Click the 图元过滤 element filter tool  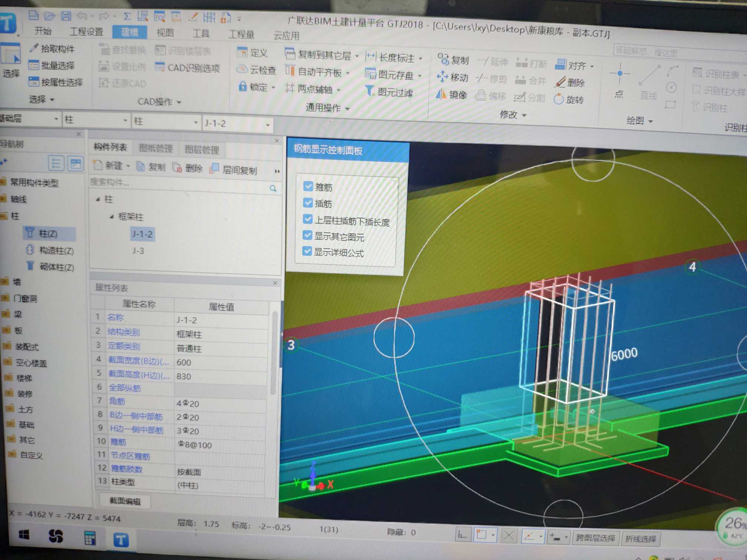[389, 92]
